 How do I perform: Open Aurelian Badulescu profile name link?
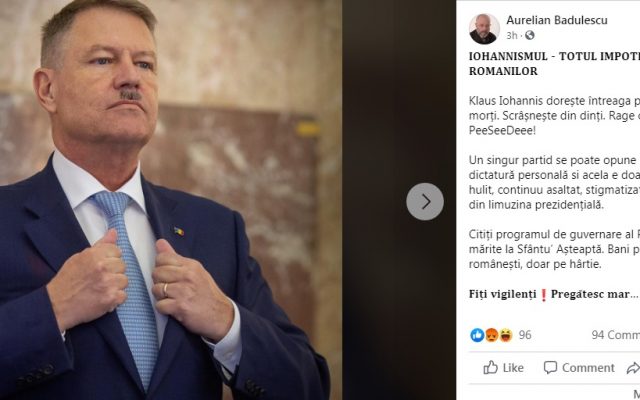557,20
